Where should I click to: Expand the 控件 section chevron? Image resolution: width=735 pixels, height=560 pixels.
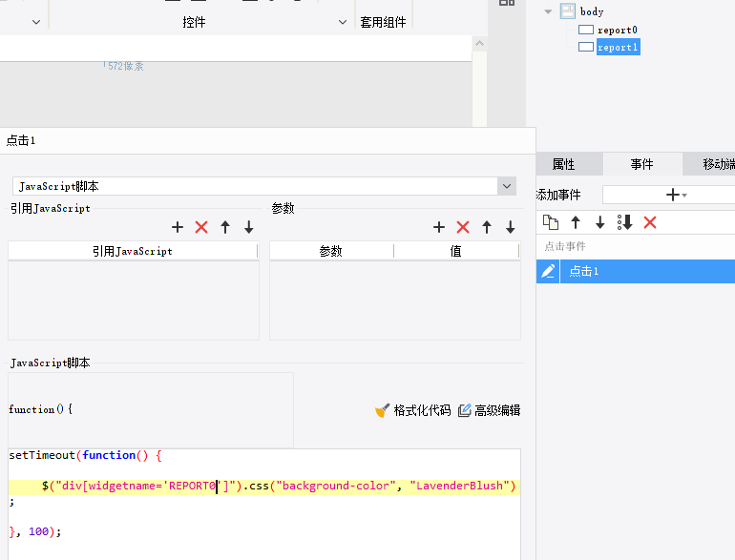point(343,22)
